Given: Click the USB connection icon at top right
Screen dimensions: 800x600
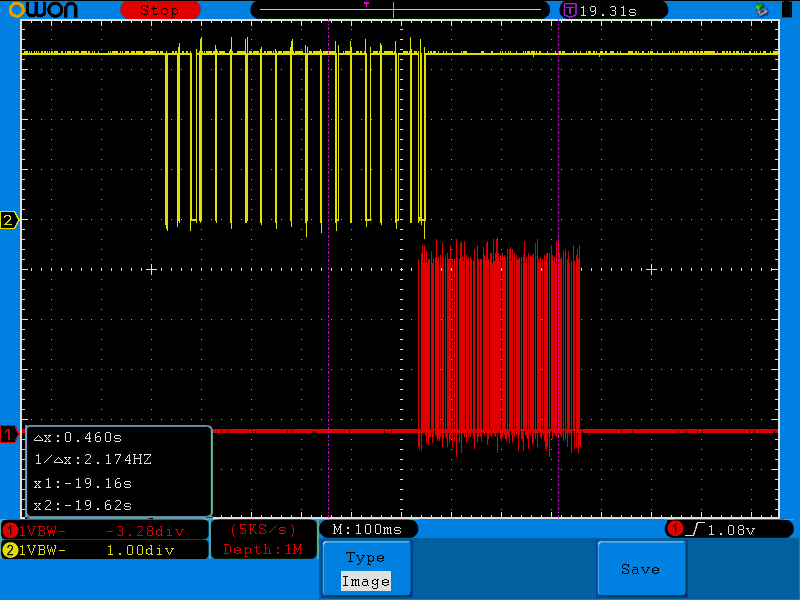Looking at the screenshot, I should tap(762, 9).
